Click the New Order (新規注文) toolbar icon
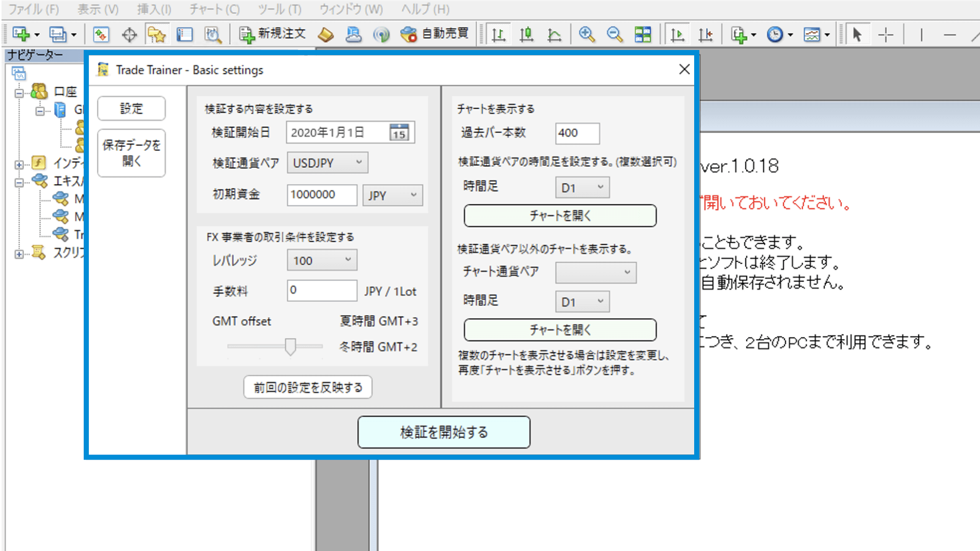The width and height of the screenshot is (980, 551). click(273, 34)
